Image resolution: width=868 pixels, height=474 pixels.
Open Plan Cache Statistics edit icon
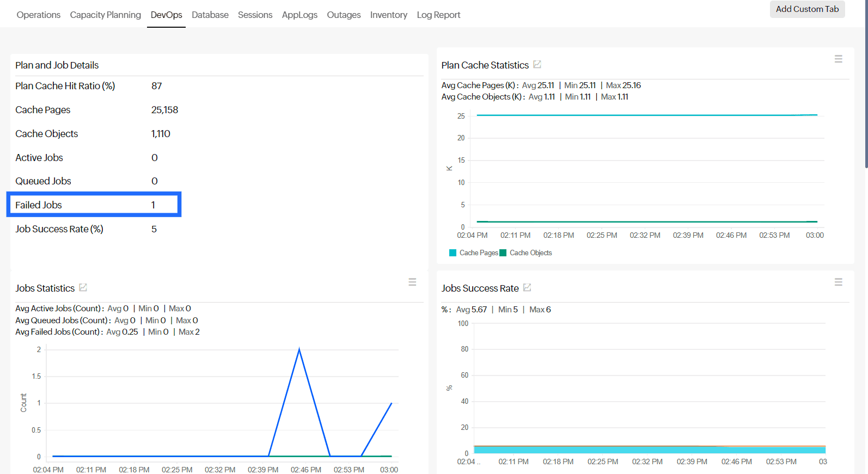[537, 65]
